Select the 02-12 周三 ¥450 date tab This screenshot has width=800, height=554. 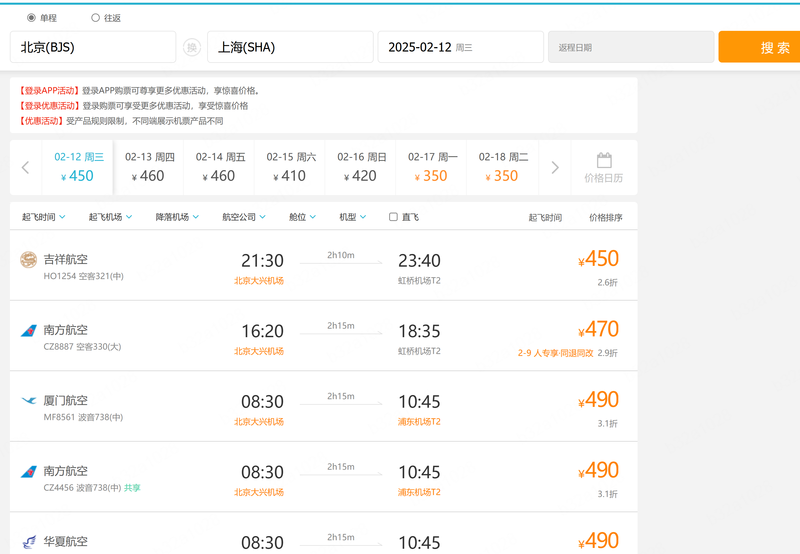pyautogui.click(x=78, y=167)
